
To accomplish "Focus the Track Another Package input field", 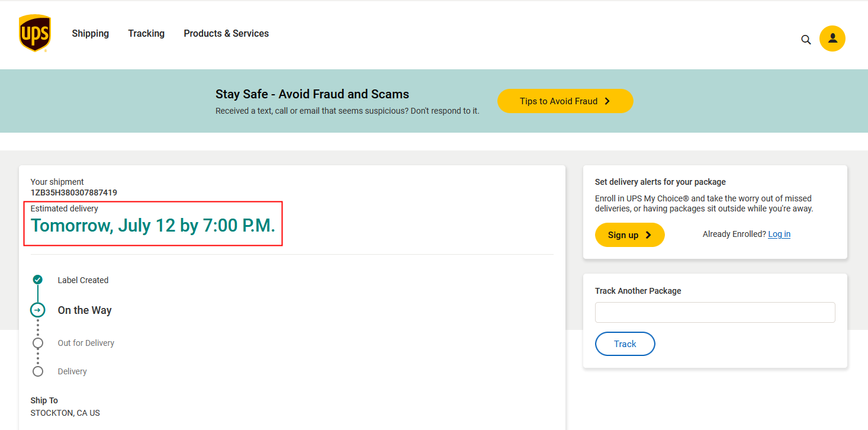I will tap(715, 312).
